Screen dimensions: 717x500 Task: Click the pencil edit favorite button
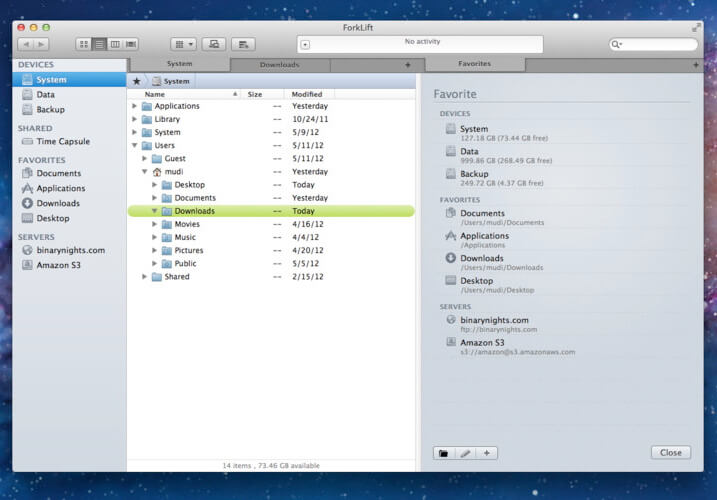pyautogui.click(x=466, y=453)
